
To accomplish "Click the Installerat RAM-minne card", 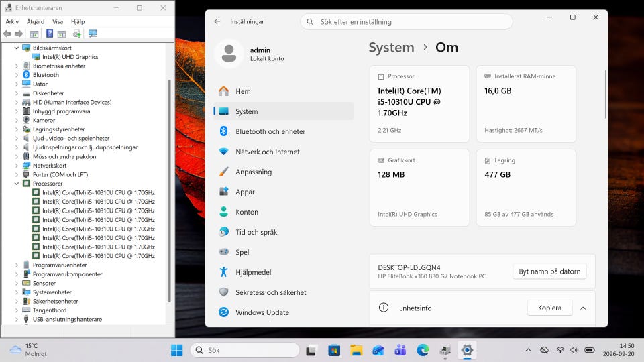I will (526, 104).
